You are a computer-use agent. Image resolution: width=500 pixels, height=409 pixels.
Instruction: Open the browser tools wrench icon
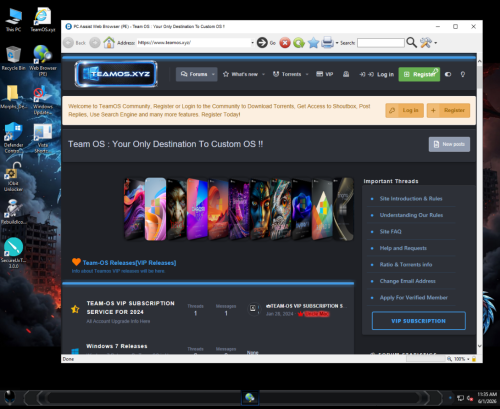point(426,43)
